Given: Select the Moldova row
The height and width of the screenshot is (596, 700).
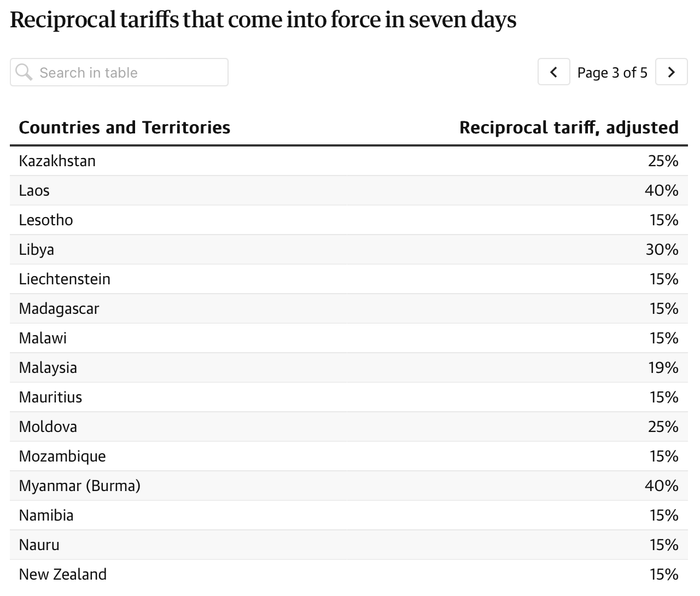Looking at the screenshot, I should click(349, 427).
